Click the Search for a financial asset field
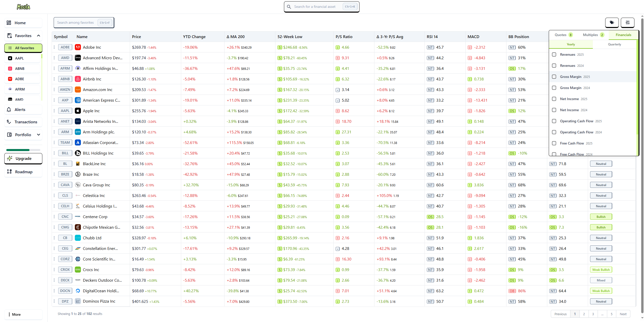This screenshot has width=644, height=322. tap(321, 7)
